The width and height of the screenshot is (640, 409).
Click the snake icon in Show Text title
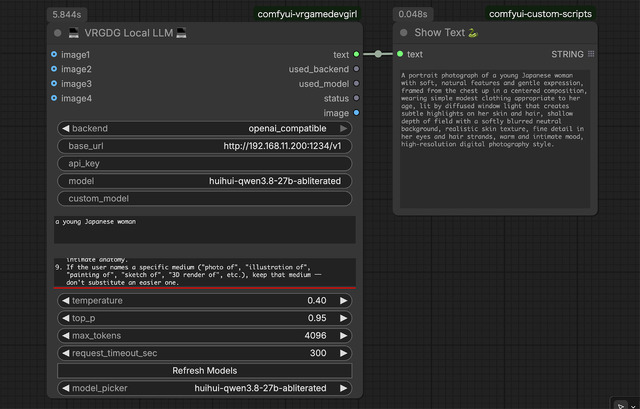tap(473, 33)
